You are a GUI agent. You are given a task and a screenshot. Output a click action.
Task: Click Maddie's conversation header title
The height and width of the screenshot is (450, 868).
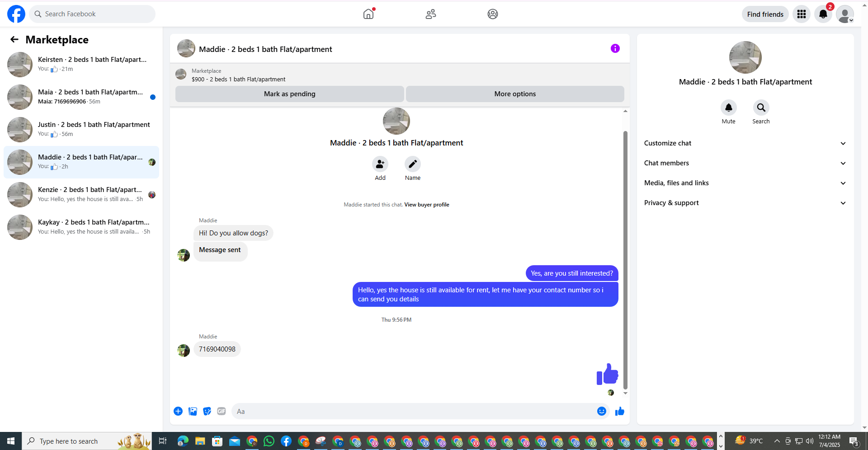pos(265,49)
